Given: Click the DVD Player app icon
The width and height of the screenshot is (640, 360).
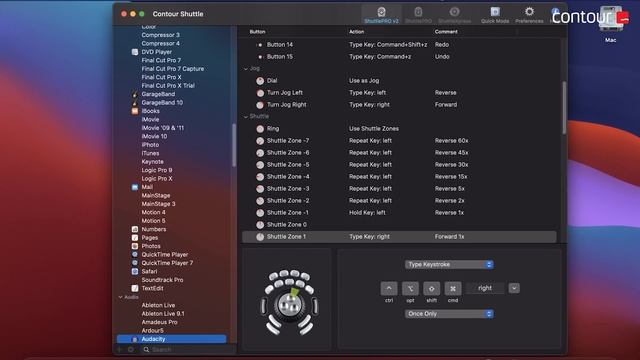Looking at the screenshot, I should coord(135,52).
